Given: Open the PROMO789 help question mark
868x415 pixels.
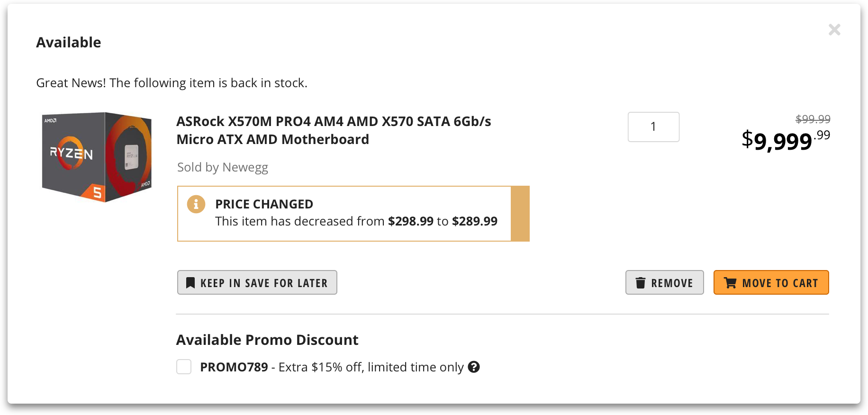Looking at the screenshot, I should tap(474, 367).
